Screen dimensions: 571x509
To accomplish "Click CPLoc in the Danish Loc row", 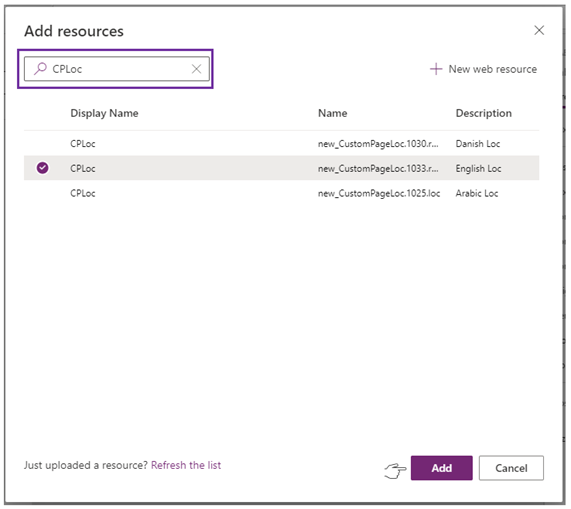I will click(x=83, y=144).
